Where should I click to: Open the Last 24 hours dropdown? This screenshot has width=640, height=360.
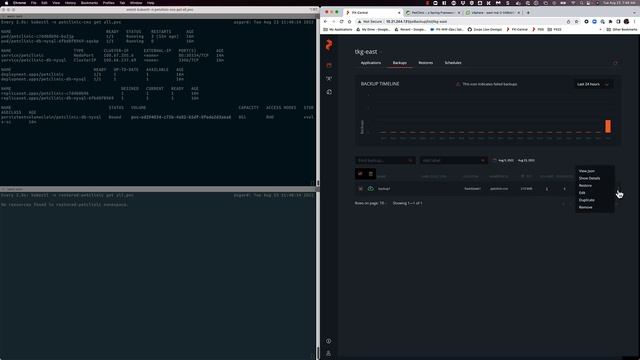(x=593, y=84)
